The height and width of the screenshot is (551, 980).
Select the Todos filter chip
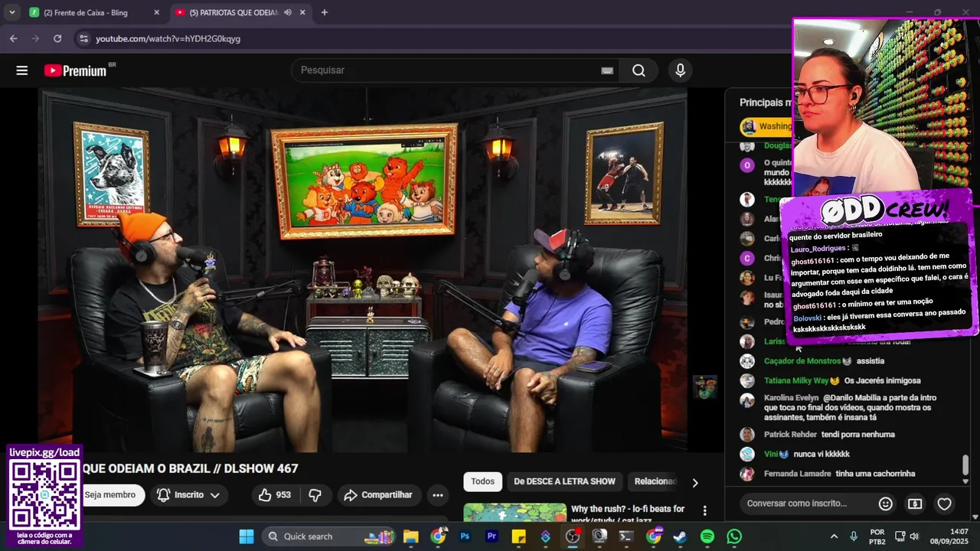pos(482,481)
